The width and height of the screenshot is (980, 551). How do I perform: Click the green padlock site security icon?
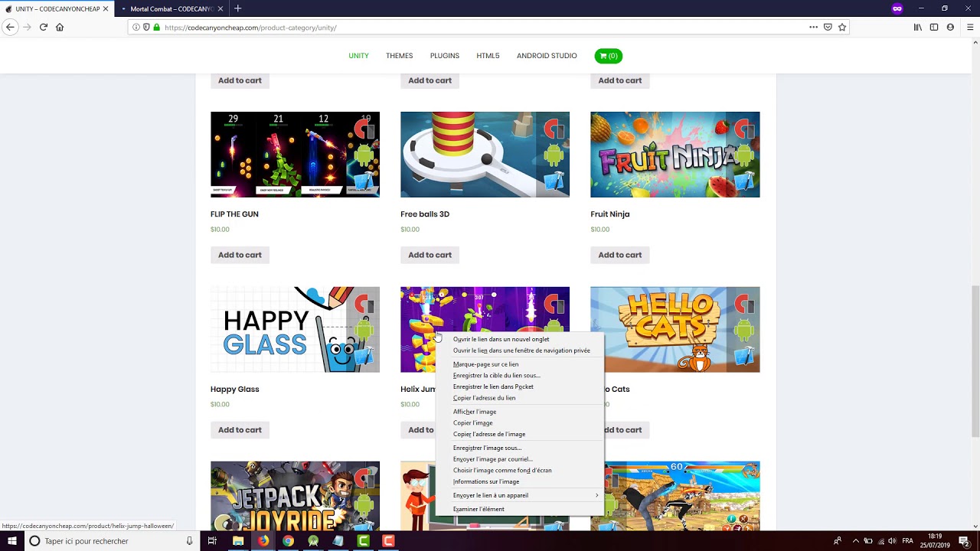coord(157,27)
